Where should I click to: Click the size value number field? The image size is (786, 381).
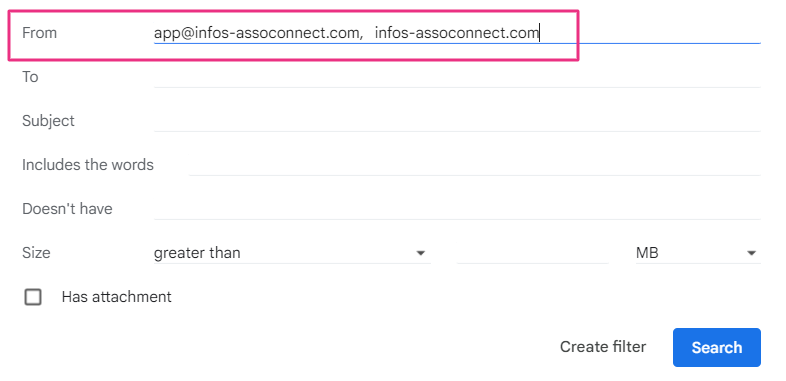(x=532, y=253)
